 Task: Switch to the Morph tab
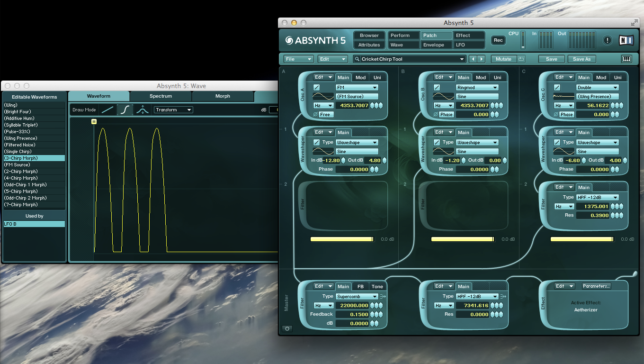coord(223,96)
